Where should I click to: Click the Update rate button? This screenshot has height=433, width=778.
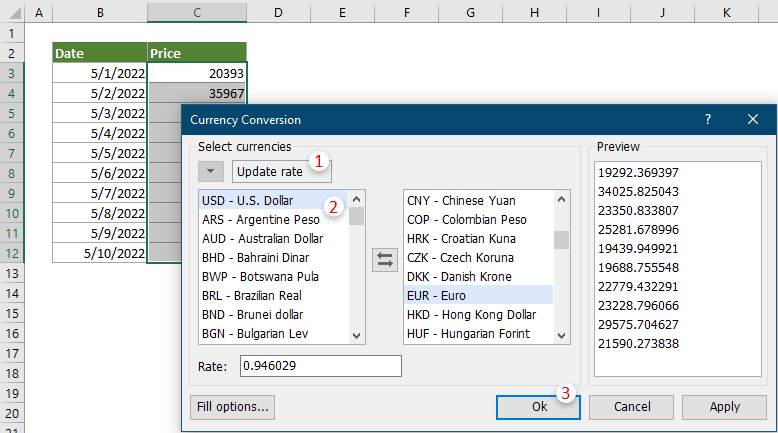click(270, 172)
